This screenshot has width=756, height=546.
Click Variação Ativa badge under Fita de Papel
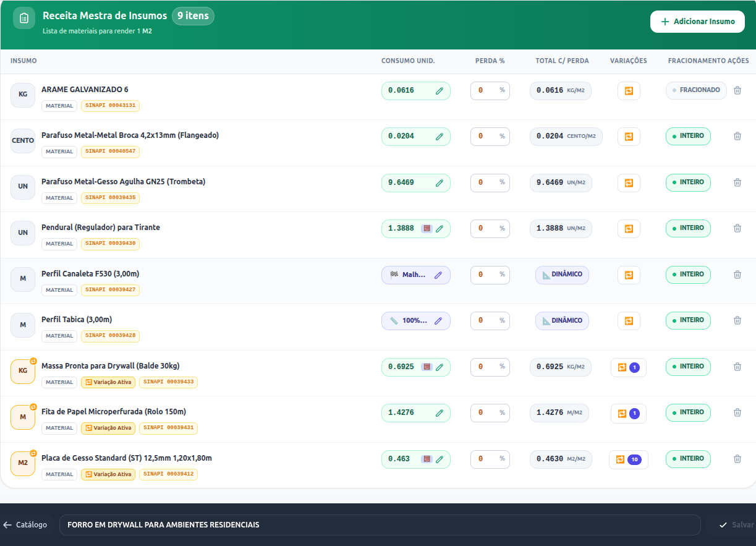[108, 428]
